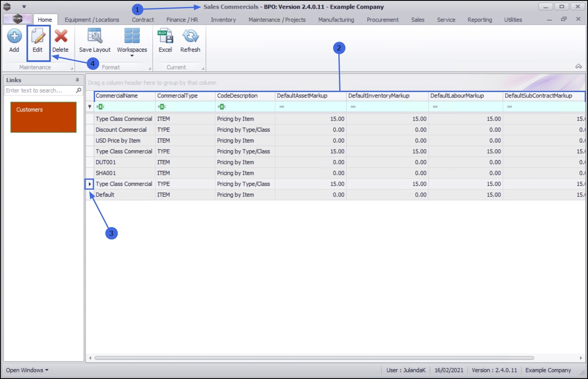Click the Add record icon
Screen dimensions: 588x379
pos(14,36)
